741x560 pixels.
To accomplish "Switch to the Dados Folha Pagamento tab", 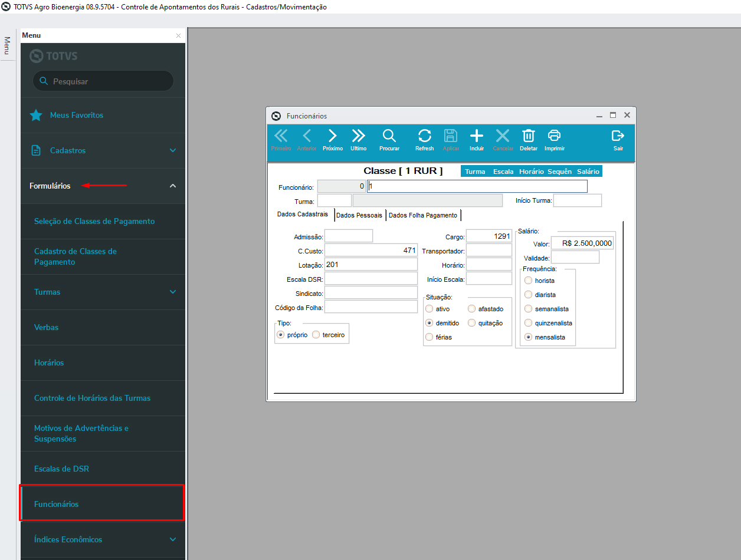I will pos(422,215).
